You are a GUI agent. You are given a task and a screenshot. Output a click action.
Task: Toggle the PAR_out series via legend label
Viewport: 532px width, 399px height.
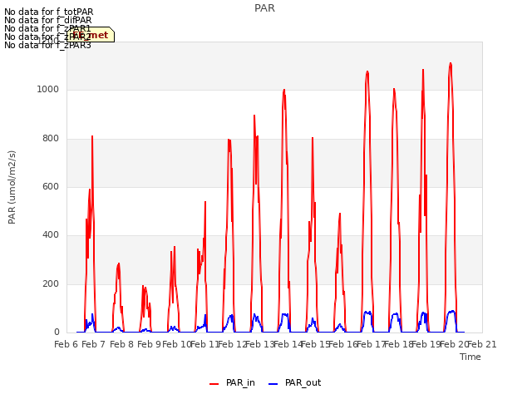tap(303, 382)
